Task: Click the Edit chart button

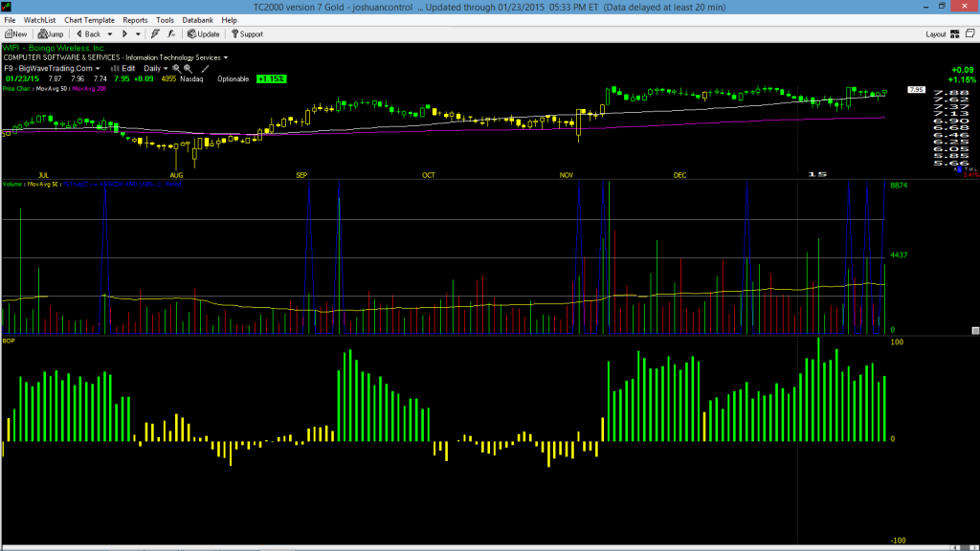Action: (123, 69)
